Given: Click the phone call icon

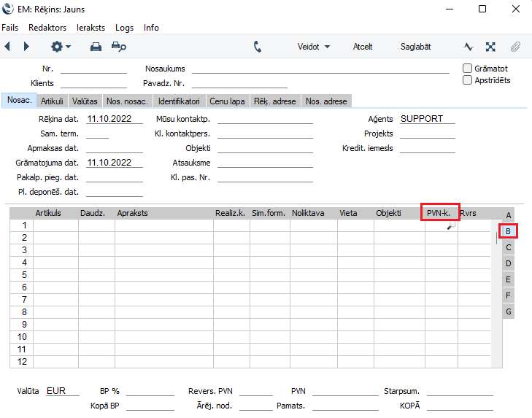Looking at the screenshot, I should tap(258, 47).
